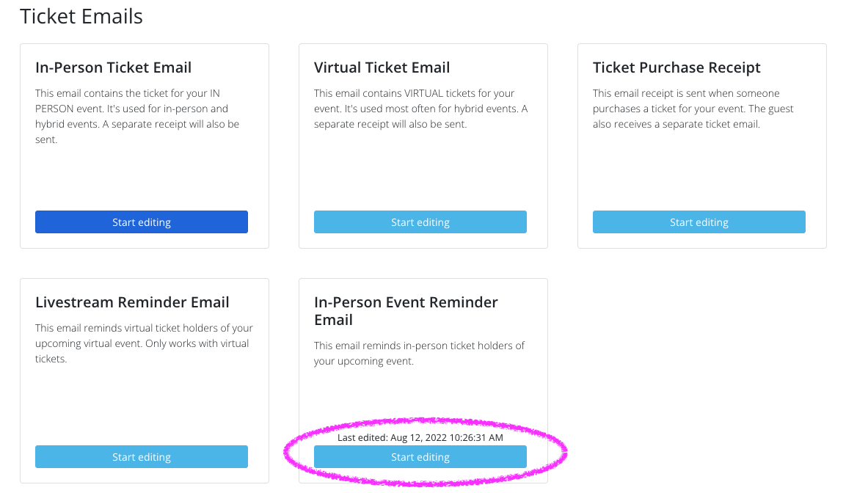
Task: Select the In-Person Ticket Email card title
Action: tap(114, 67)
